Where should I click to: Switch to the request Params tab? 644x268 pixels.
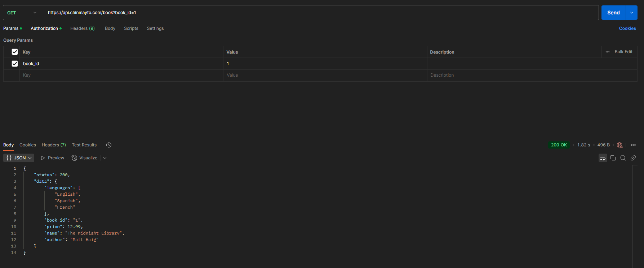pos(13,28)
